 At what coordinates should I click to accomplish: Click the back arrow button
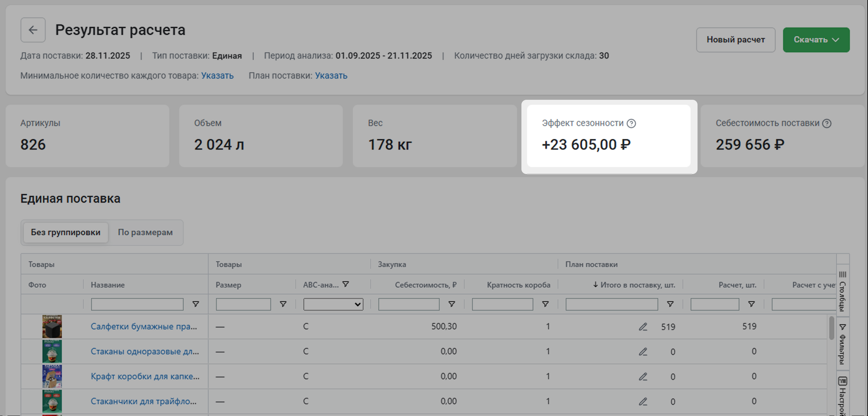click(x=33, y=30)
